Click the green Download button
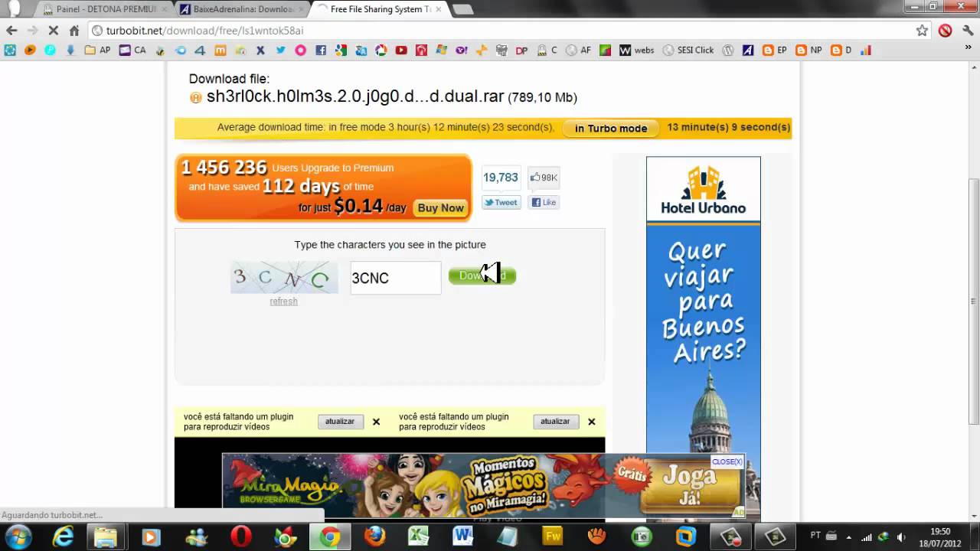 482,275
